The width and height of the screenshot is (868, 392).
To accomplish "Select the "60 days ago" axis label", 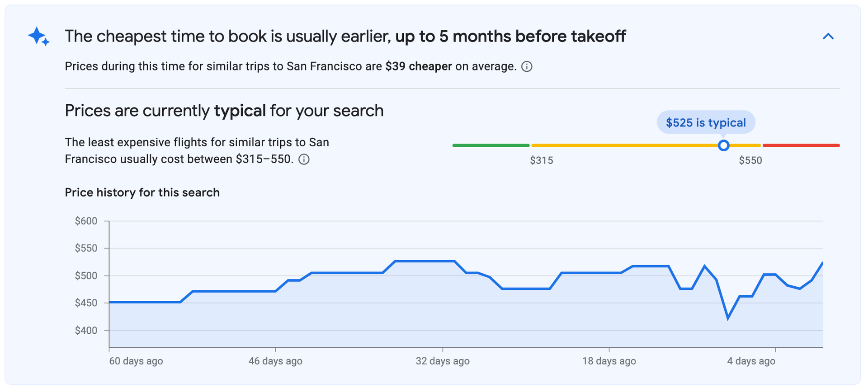I will 135,361.
